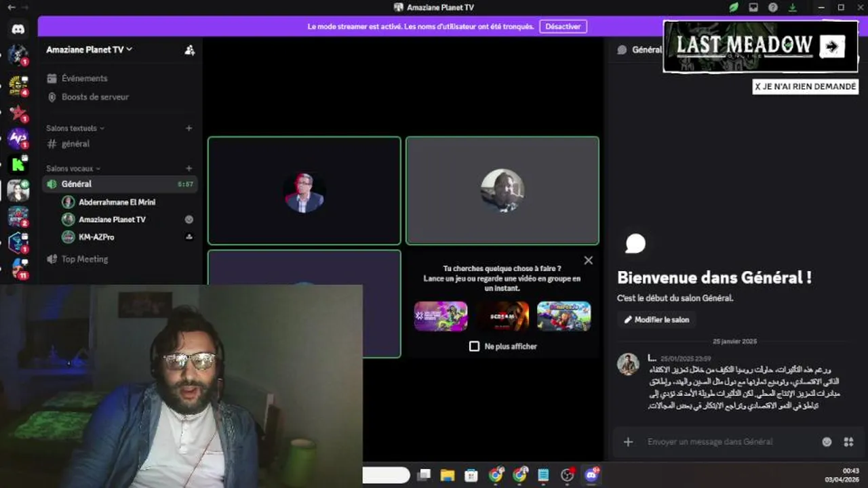Open Boosts de serveur
The height and width of the screenshot is (488, 868).
87,97
